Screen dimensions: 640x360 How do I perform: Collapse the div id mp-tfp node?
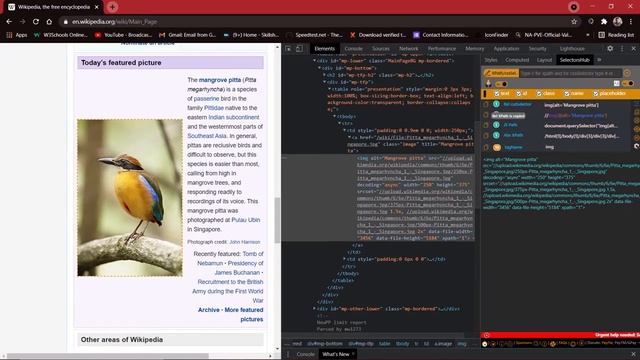point(324,82)
